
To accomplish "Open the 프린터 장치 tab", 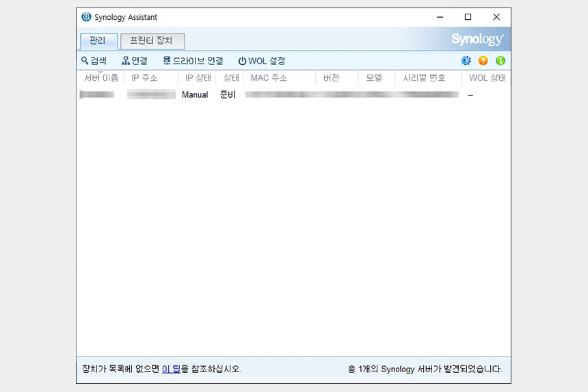I will [152, 41].
